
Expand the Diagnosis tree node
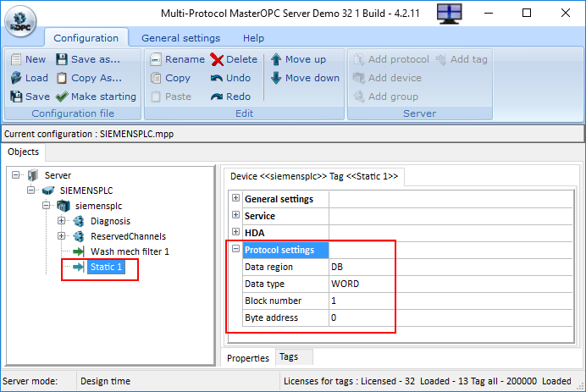(x=62, y=221)
